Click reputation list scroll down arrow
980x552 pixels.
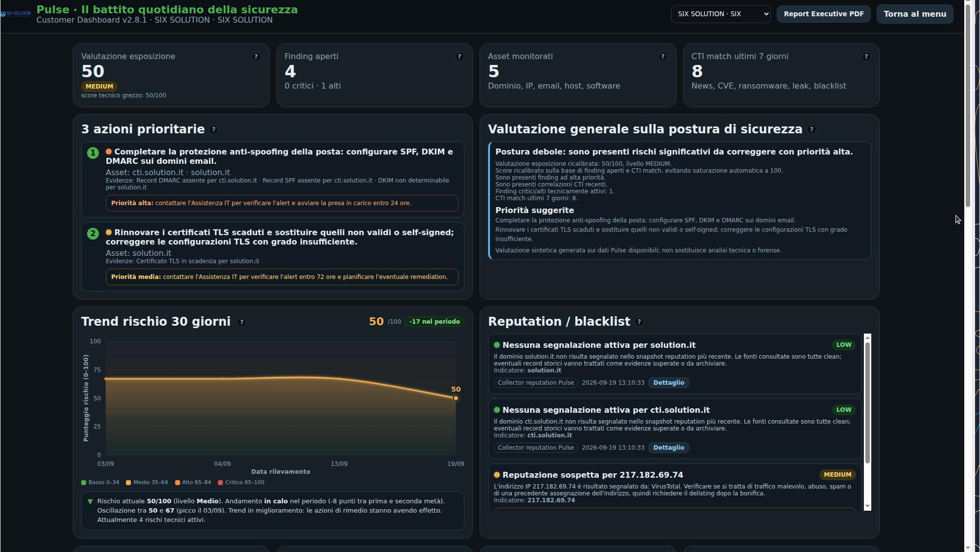pos(867,506)
